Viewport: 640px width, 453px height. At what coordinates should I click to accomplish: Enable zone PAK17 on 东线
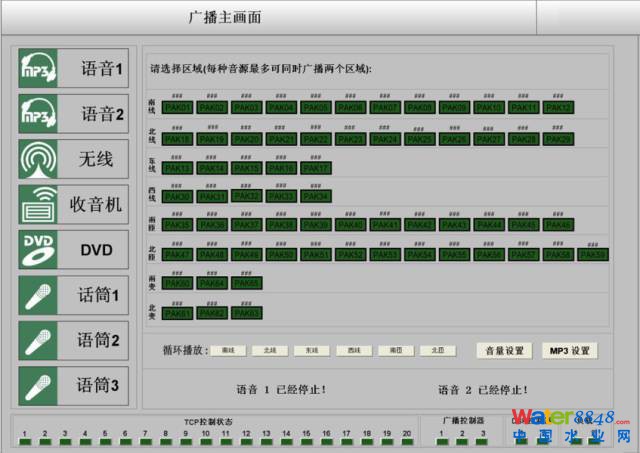tap(316, 168)
